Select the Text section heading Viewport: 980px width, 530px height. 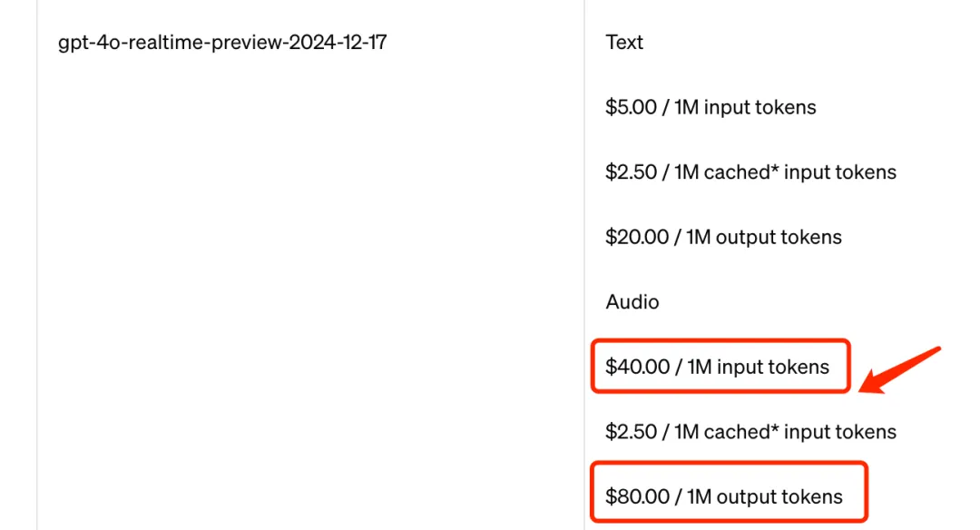click(623, 42)
